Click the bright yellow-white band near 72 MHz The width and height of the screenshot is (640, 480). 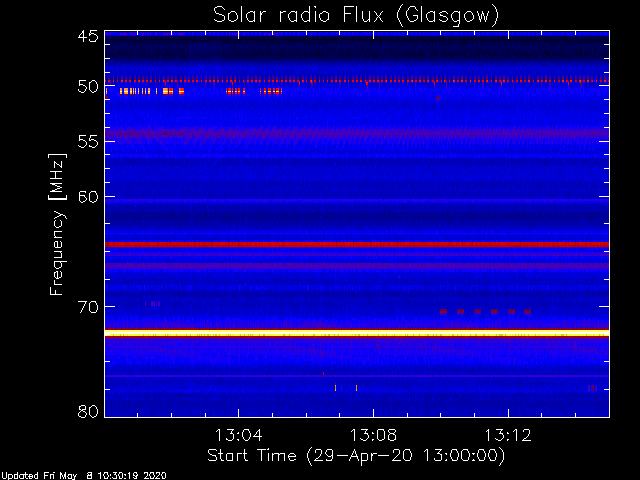point(357,333)
